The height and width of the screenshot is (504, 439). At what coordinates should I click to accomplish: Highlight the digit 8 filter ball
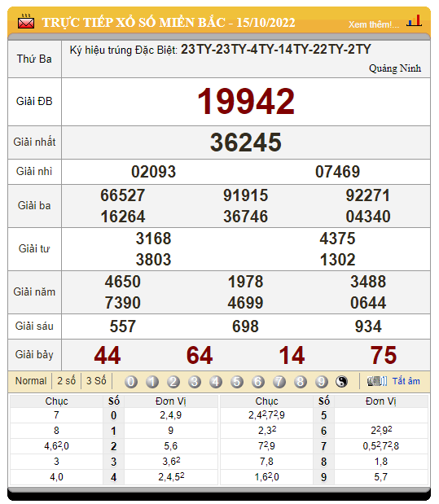point(301,382)
